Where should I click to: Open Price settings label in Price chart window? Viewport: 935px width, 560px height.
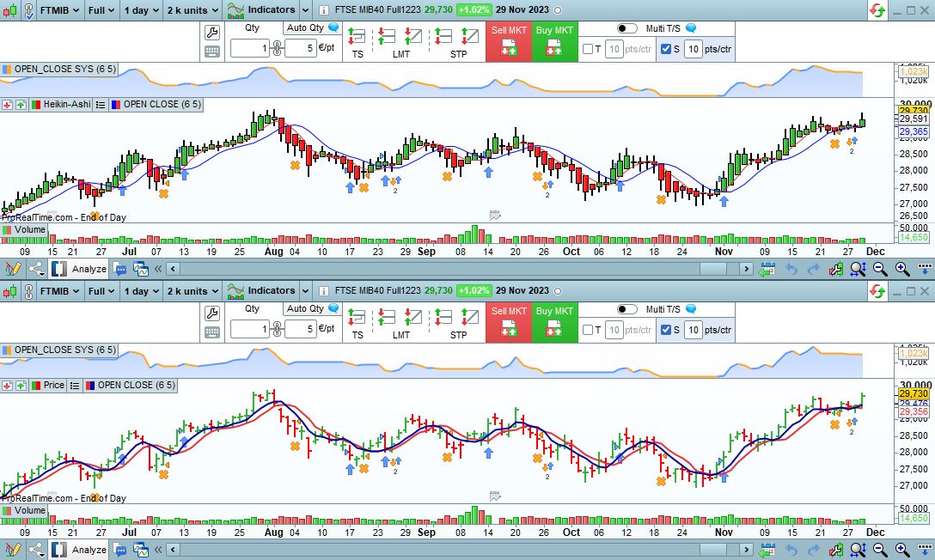coord(48,386)
